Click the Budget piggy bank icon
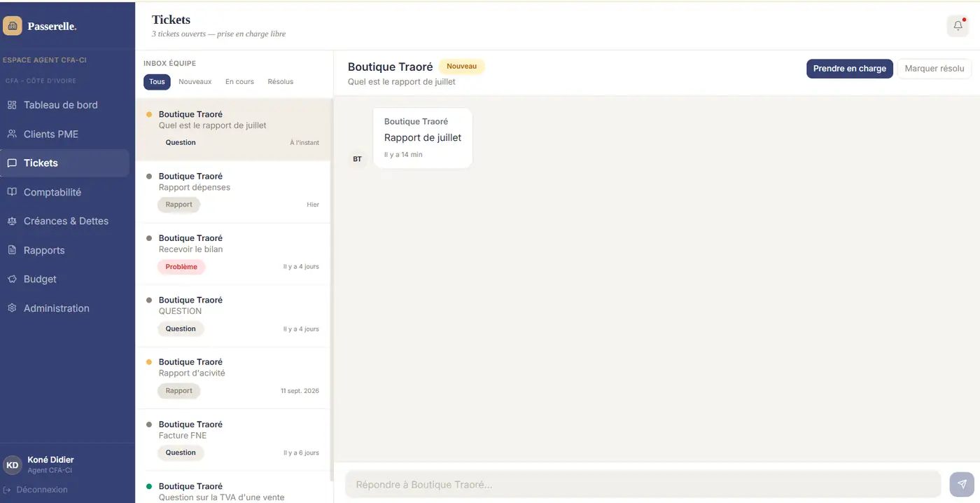Image resolution: width=980 pixels, height=503 pixels. pos(12,279)
